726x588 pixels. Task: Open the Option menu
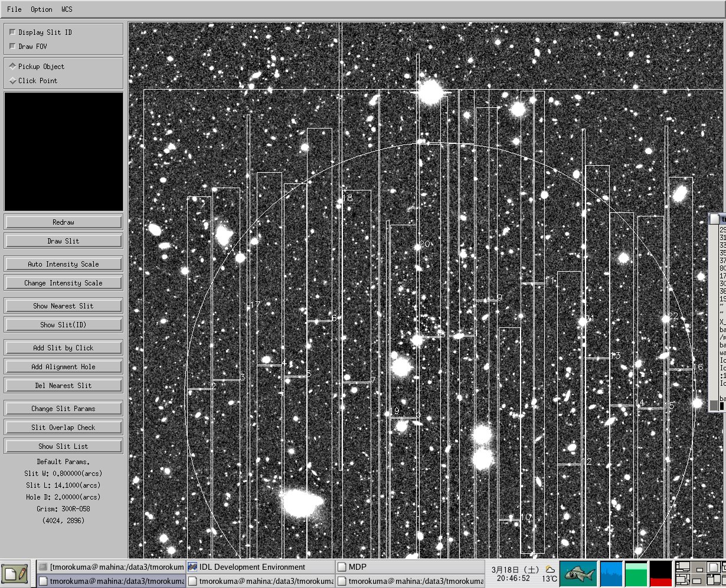(x=41, y=9)
